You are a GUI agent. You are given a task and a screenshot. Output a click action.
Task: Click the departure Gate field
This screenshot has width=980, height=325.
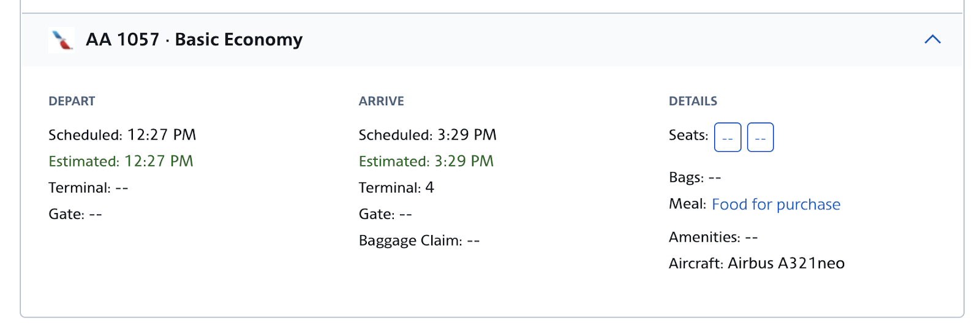[x=75, y=214]
